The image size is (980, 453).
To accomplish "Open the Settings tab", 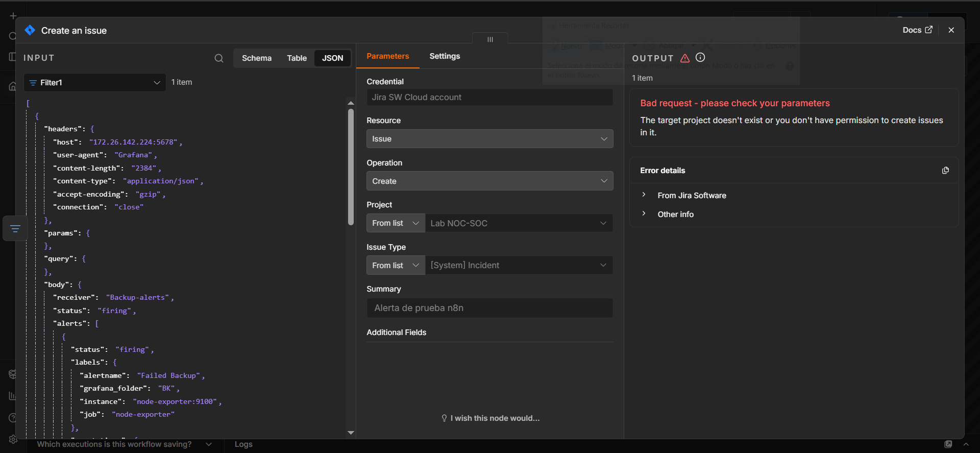I will (x=445, y=56).
